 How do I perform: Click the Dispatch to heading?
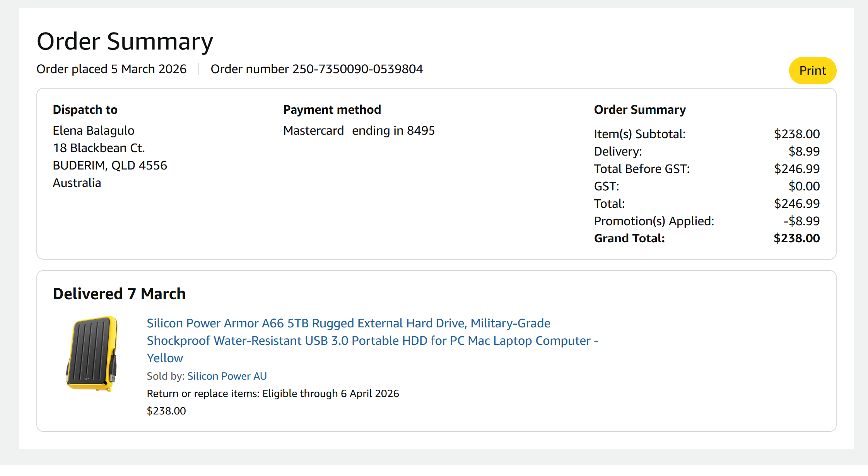pyautogui.click(x=85, y=110)
